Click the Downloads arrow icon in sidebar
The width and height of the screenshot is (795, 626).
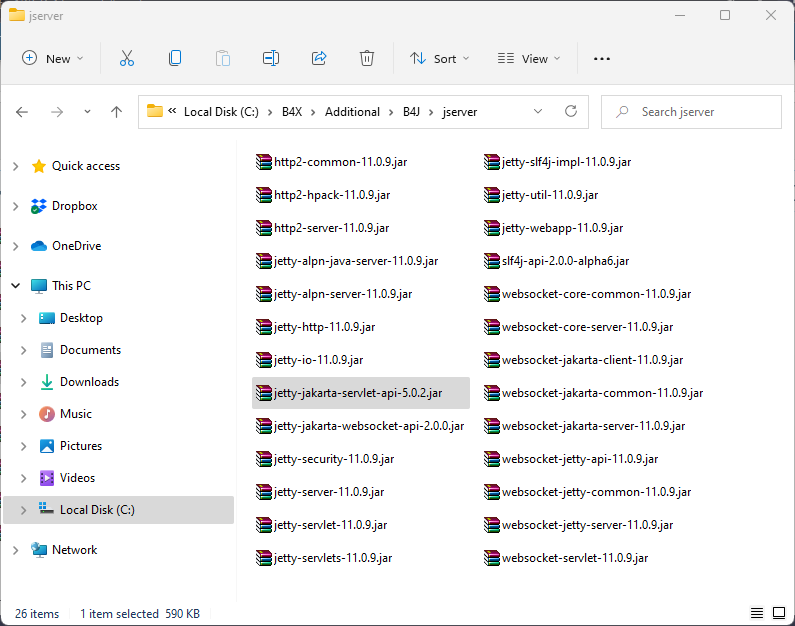(x=47, y=382)
